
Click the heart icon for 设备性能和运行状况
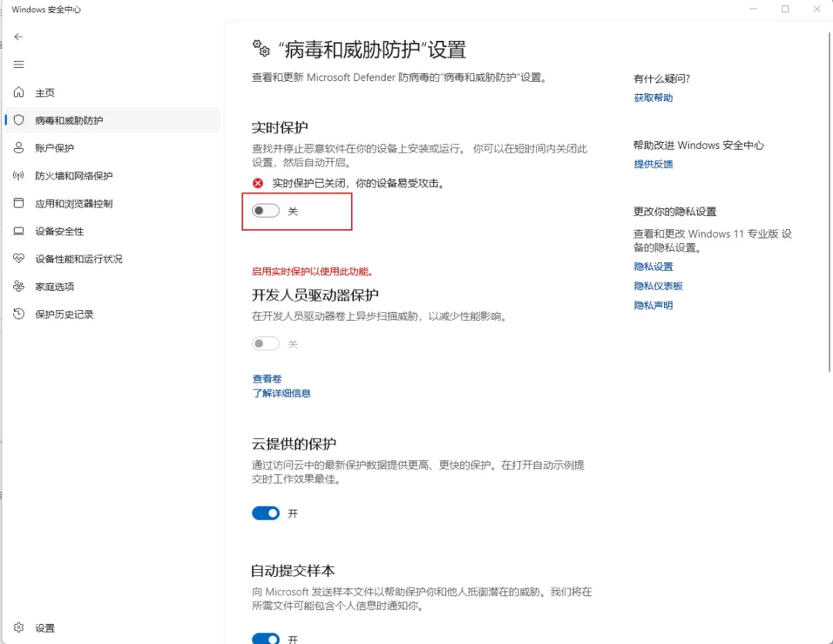(19, 258)
